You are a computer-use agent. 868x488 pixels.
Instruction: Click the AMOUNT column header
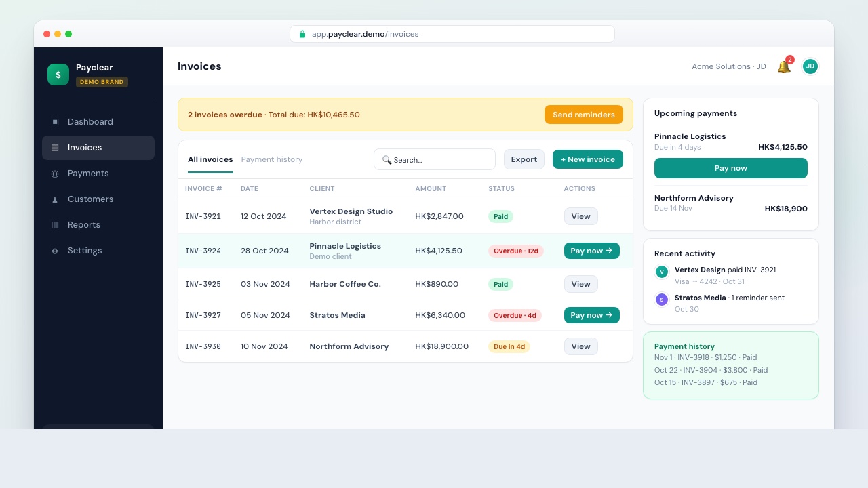point(431,189)
